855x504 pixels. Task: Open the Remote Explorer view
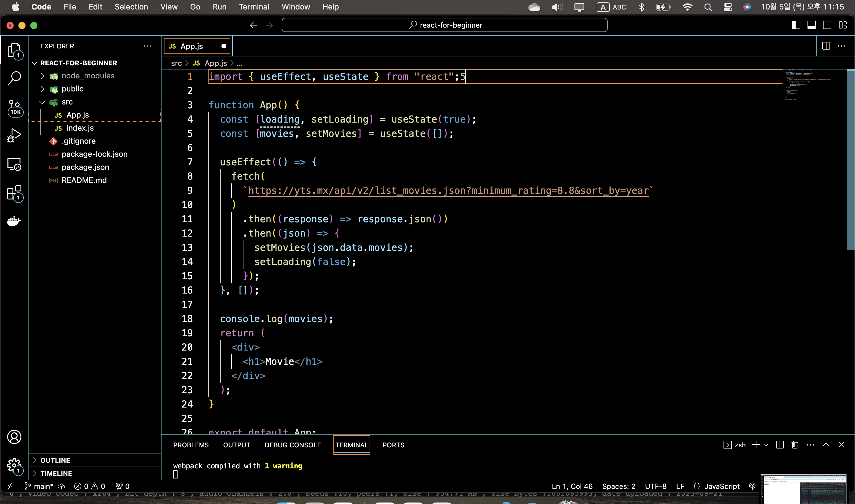15,164
